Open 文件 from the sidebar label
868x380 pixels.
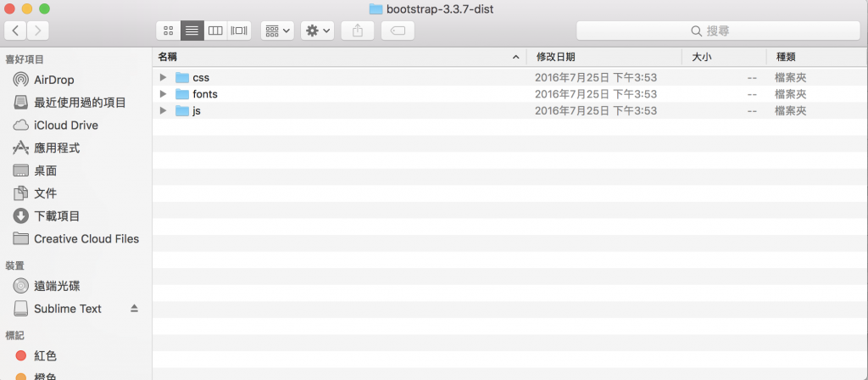click(46, 193)
